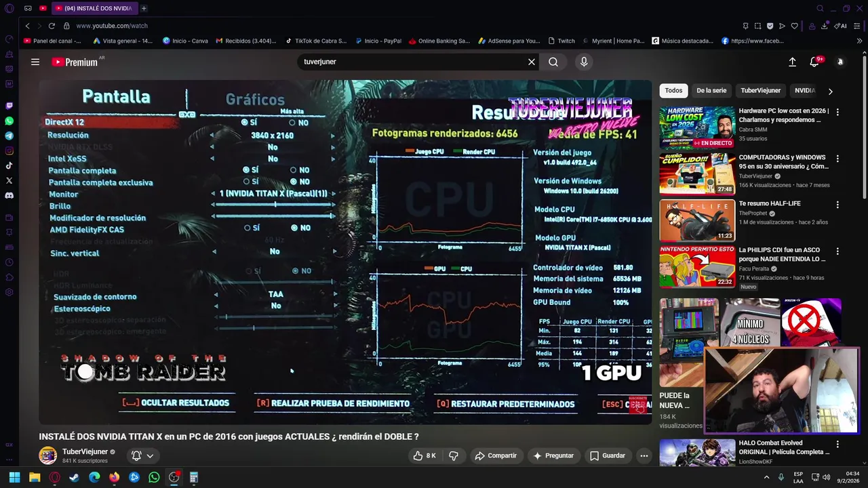The height and width of the screenshot is (488, 868).
Task: Open X (Twitter) in the Opera sidebar
Action: pyautogui.click(x=9, y=180)
